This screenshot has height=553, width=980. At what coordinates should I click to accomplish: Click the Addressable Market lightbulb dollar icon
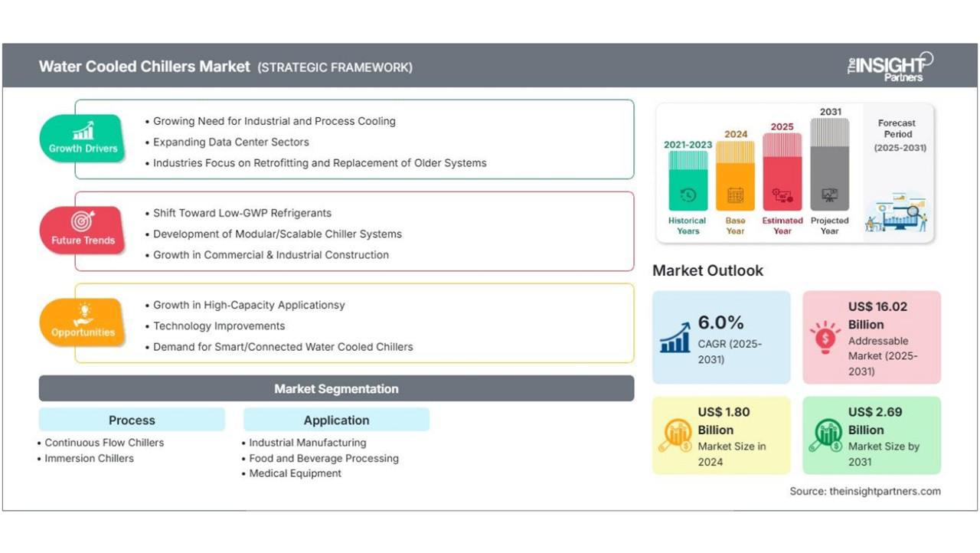tap(825, 336)
